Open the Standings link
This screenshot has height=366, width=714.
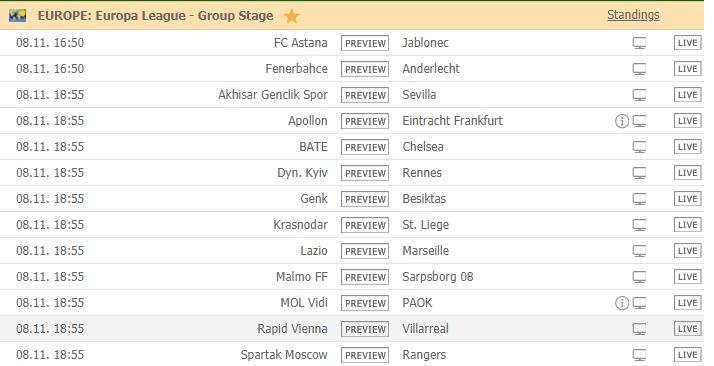(x=633, y=15)
